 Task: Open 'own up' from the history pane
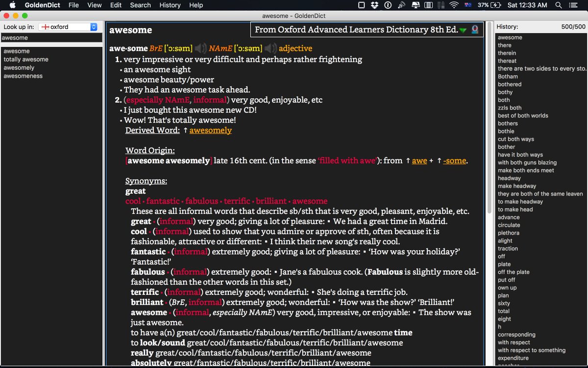pos(507,288)
